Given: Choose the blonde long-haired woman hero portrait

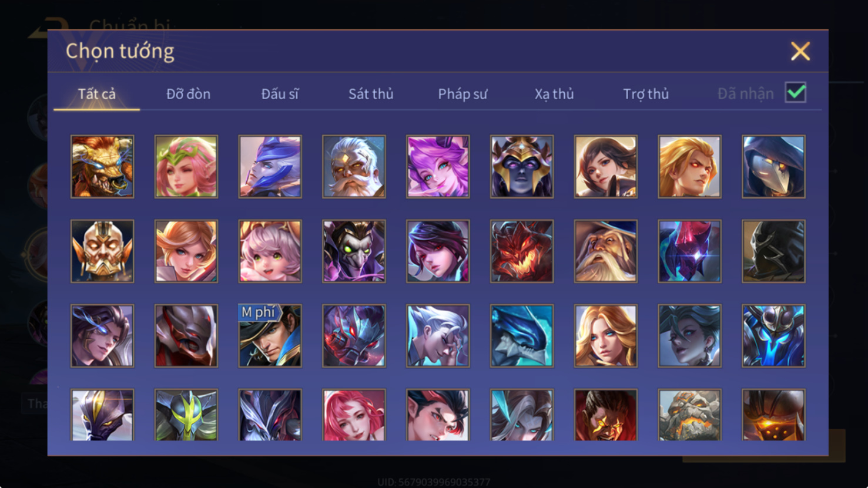Looking at the screenshot, I should pyautogui.click(x=605, y=336).
